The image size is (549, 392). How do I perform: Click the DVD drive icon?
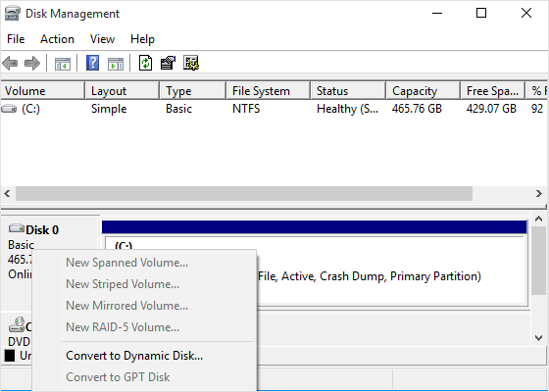[x=17, y=324]
